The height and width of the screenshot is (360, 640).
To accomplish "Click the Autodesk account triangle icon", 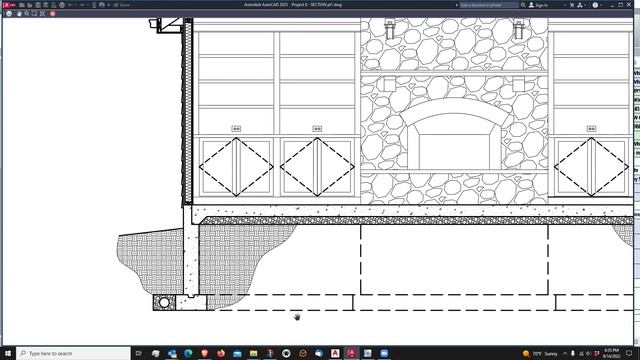I will [x=580, y=5].
